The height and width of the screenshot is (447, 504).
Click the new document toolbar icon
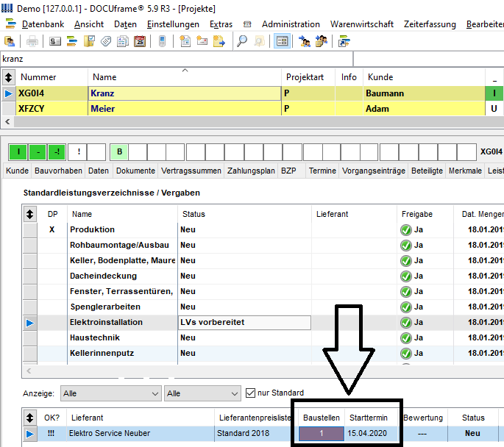[x=185, y=41]
